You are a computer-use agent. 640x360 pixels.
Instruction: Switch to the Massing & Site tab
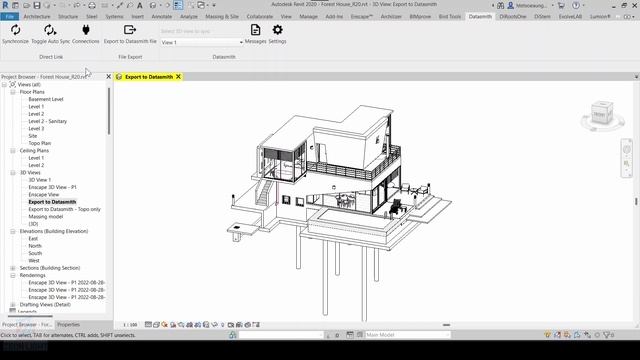click(222, 17)
